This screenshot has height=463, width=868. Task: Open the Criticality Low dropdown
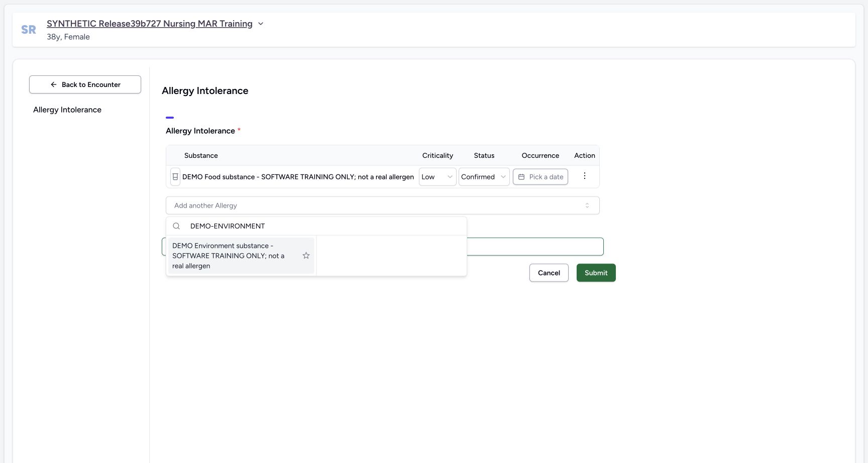(x=438, y=177)
